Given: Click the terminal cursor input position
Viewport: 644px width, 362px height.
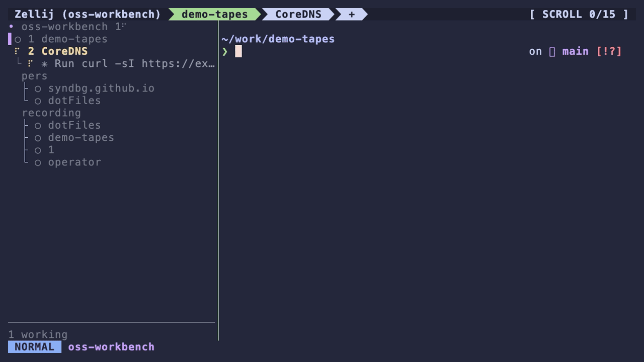Looking at the screenshot, I should pyautogui.click(x=238, y=51).
